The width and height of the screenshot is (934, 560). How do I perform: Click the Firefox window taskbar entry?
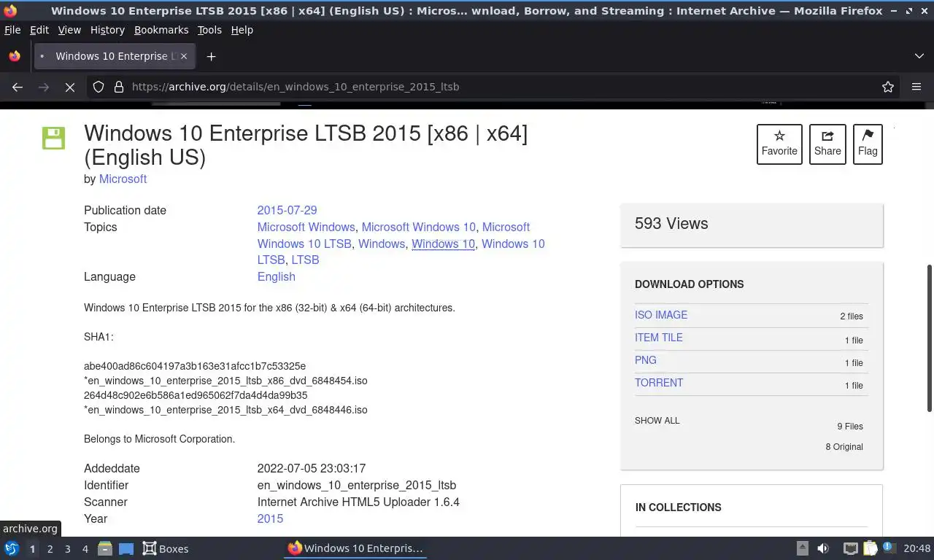(x=355, y=548)
